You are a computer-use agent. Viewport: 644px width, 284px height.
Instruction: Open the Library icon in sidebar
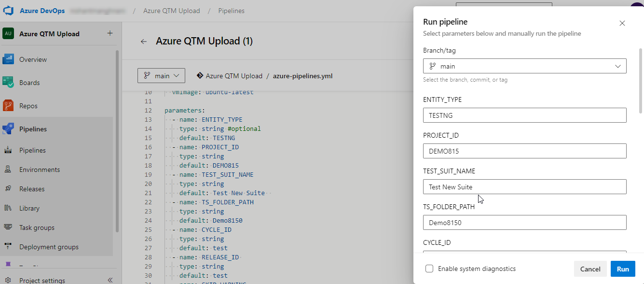(8, 208)
